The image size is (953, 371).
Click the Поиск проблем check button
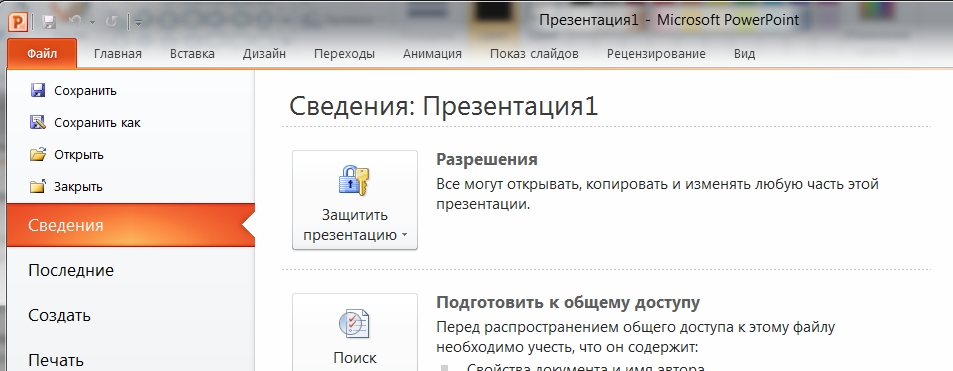pos(355,332)
